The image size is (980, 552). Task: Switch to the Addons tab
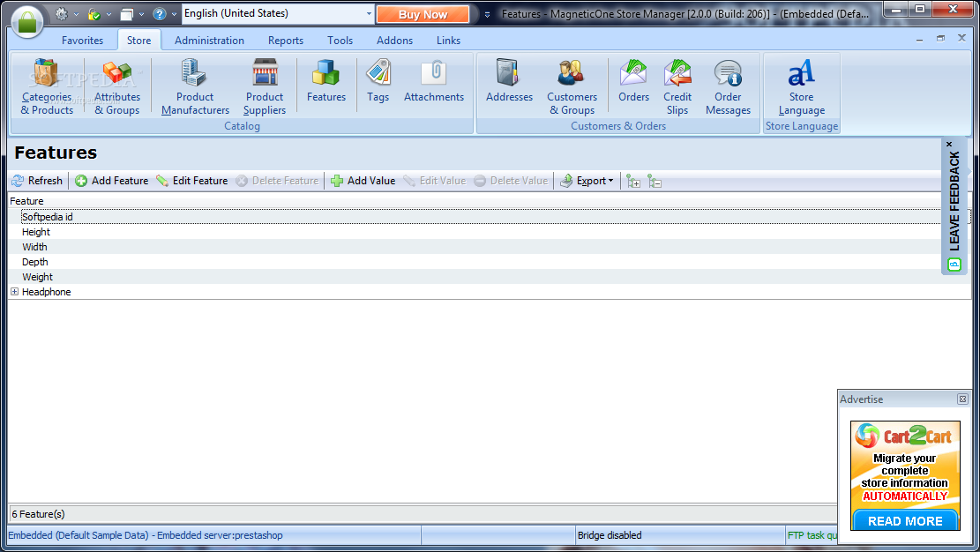coord(394,40)
